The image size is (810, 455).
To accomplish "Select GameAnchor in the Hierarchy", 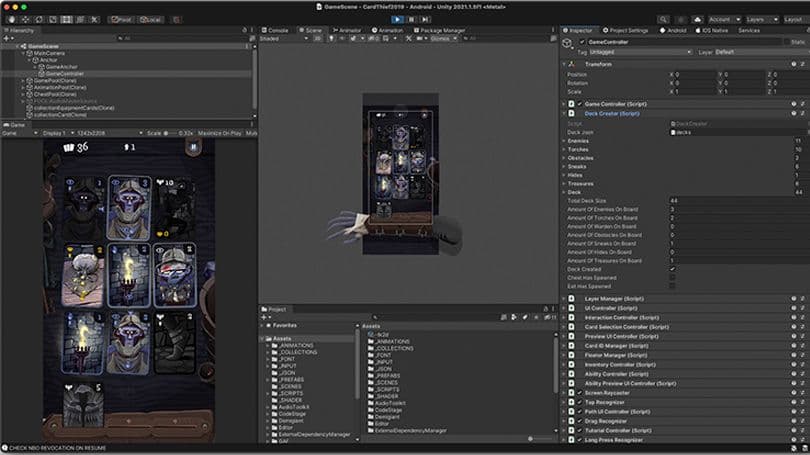I will pos(61,67).
